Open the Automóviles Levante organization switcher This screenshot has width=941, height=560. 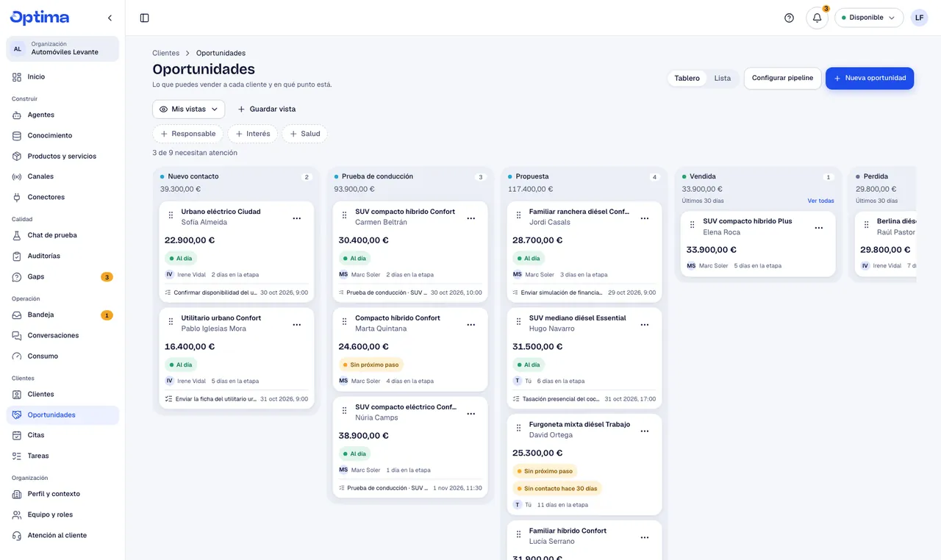click(x=62, y=49)
